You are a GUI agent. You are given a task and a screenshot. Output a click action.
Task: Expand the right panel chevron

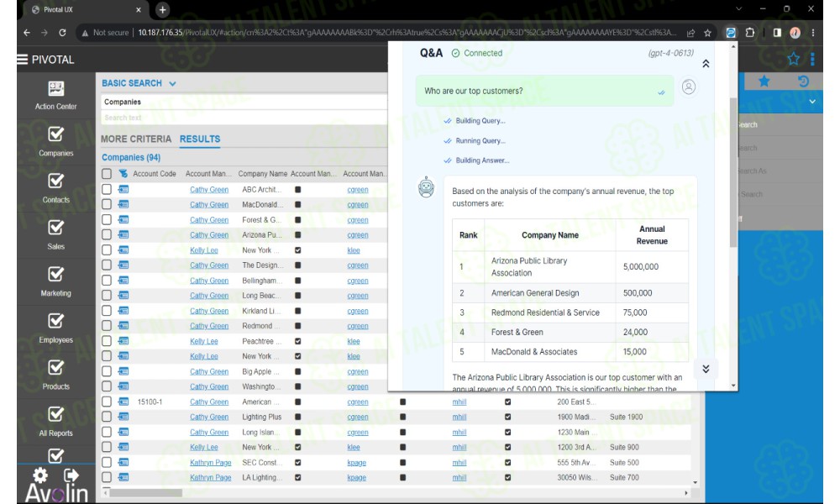(812, 102)
